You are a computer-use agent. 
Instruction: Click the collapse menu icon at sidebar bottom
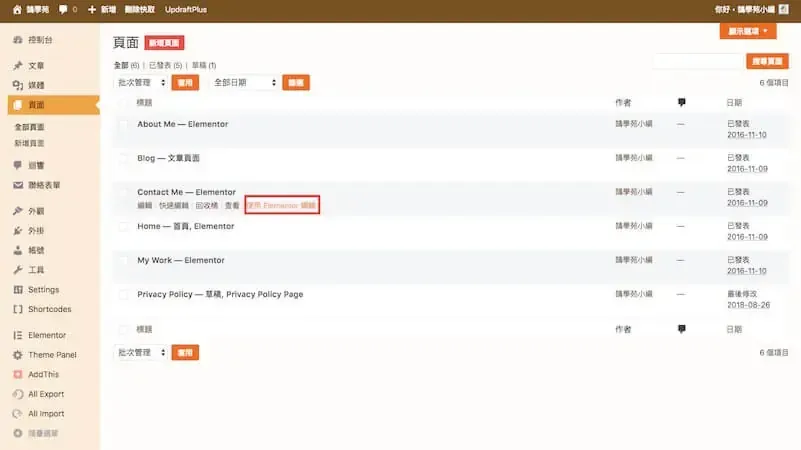[x=18, y=433]
